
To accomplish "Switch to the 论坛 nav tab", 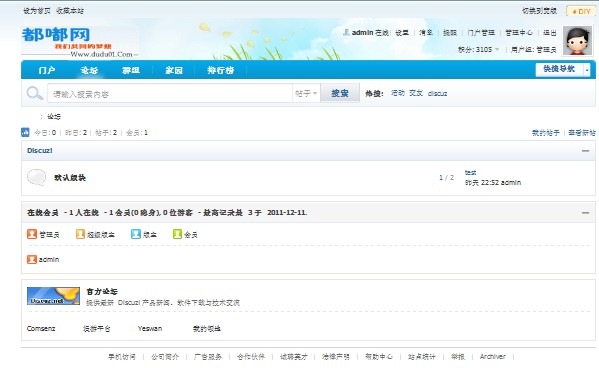I will click(x=89, y=70).
